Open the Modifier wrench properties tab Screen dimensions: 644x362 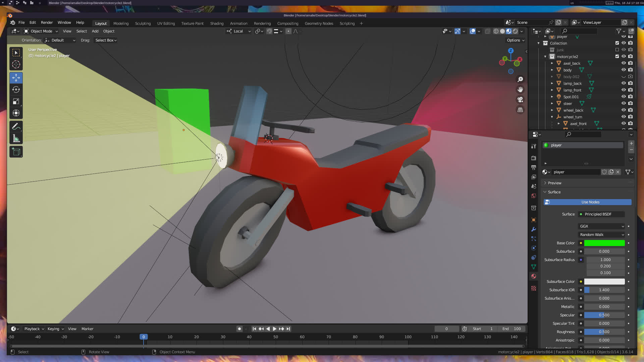pos(534,229)
